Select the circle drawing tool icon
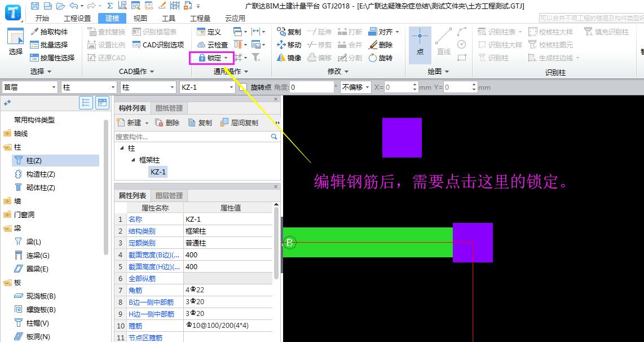 point(462,45)
